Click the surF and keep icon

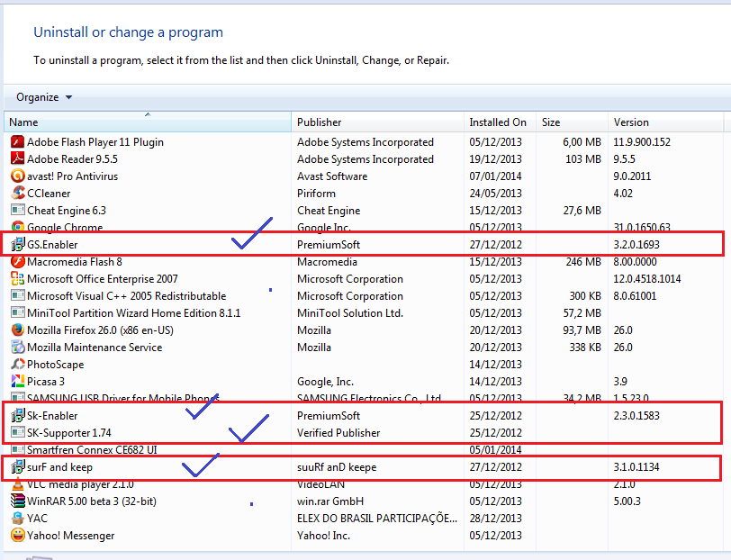tap(18, 466)
